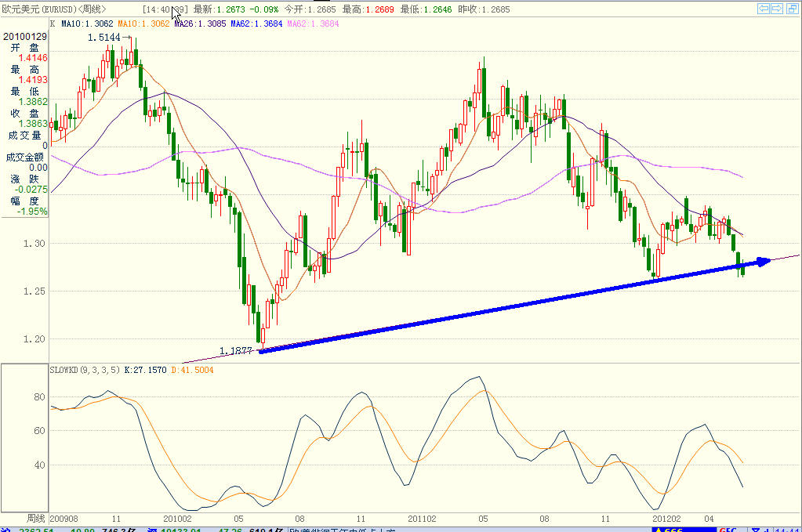The height and width of the screenshot is (532, 802).
Task: Click the left arrow navigation icon
Action: (x=764, y=9)
